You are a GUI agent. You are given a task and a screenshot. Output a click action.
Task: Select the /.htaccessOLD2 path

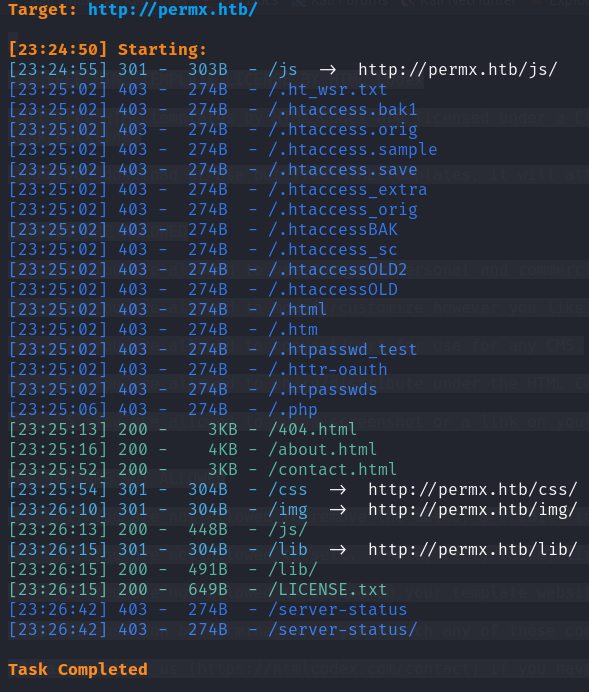(x=338, y=270)
